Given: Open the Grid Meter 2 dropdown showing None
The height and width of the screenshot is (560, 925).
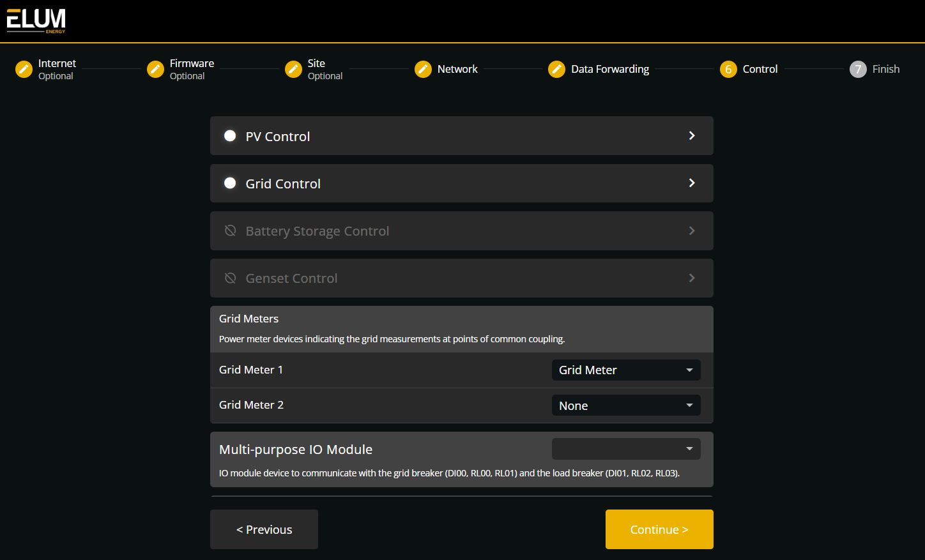Looking at the screenshot, I should [x=625, y=405].
